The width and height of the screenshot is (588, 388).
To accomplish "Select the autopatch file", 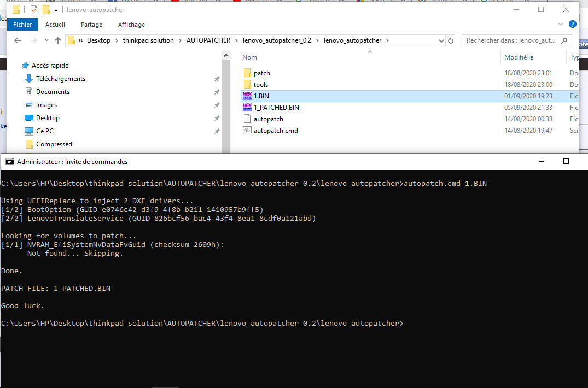I will tap(268, 119).
